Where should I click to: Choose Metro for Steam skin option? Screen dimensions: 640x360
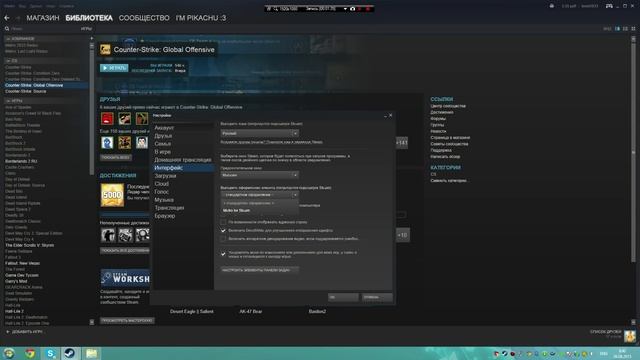click(x=260, y=211)
